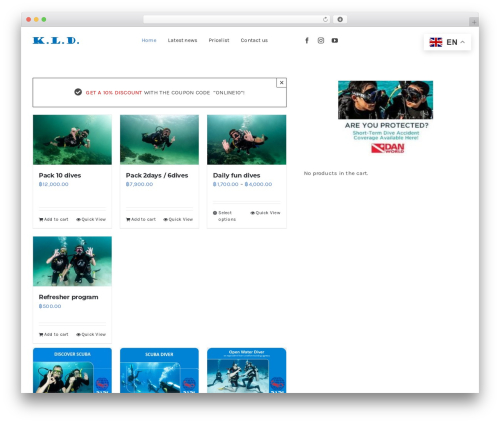This screenshot has height=423, width=500.
Task: Open Pack 2days / 6dives product title
Action: pyautogui.click(x=157, y=175)
